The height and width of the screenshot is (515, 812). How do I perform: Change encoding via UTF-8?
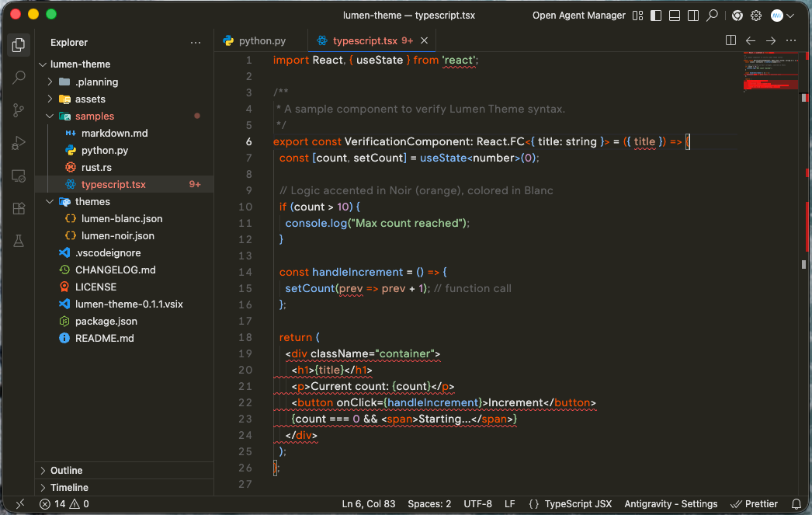click(x=477, y=504)
